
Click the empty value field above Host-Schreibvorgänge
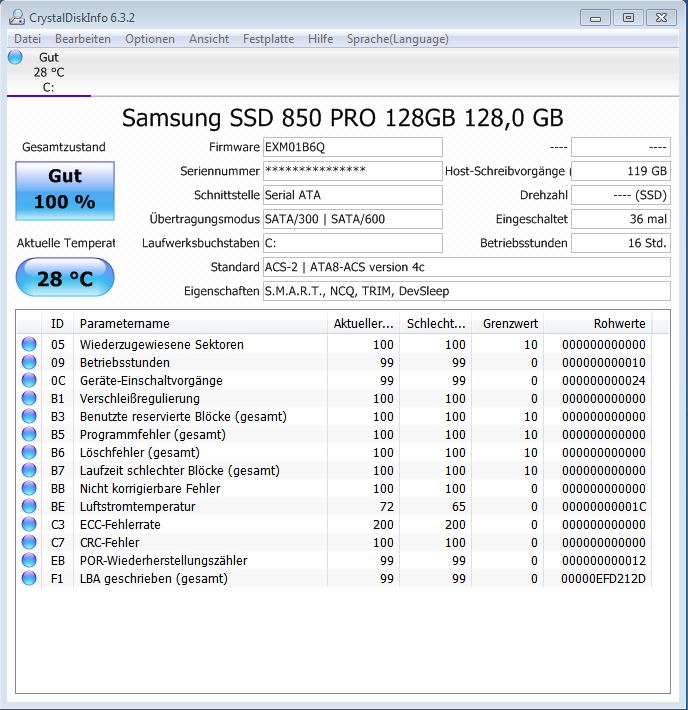(621, 147)
